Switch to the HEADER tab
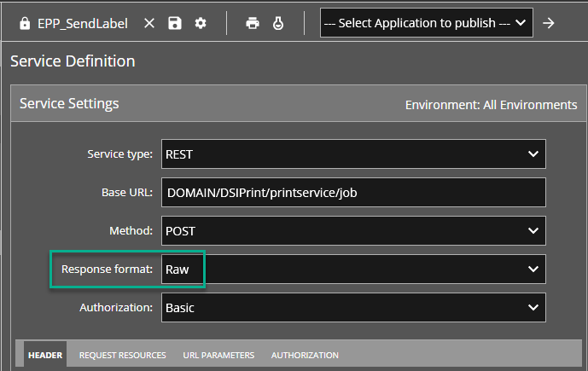Viewport: 588px width, 371px height. point(45,355)
